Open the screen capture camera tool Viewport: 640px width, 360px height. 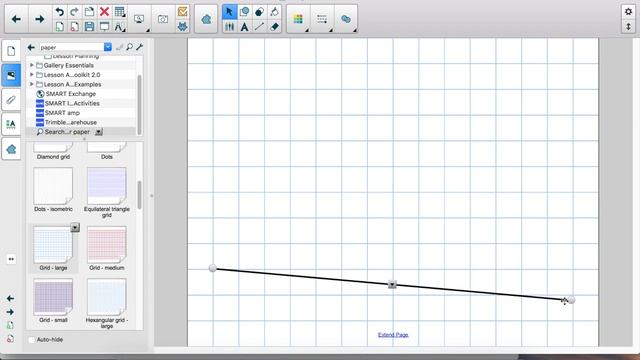tap(163, 19)
